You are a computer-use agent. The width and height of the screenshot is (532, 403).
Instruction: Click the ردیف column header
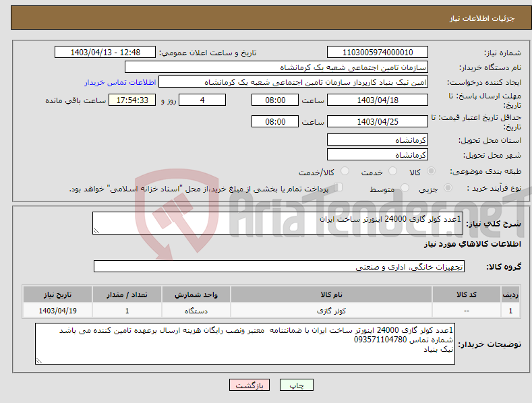coord(510,294)
